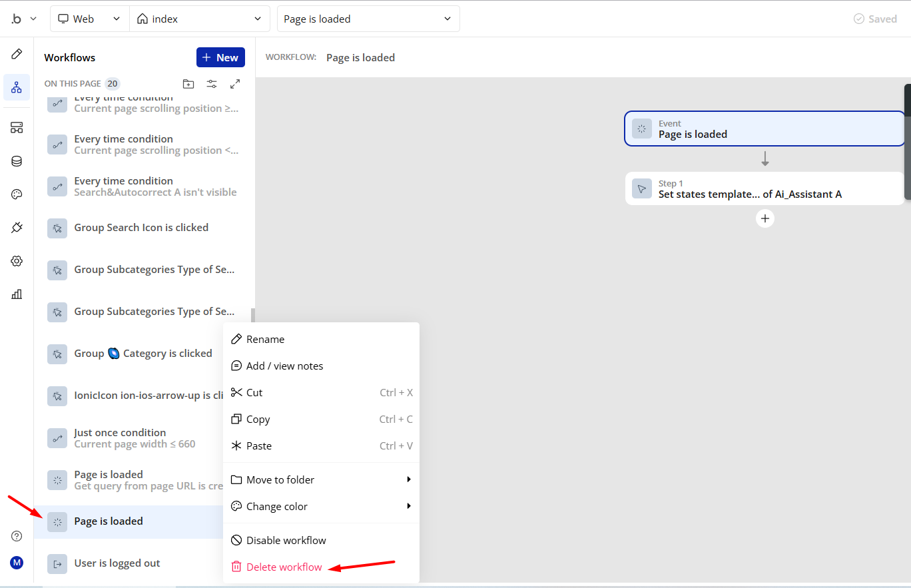Select the Group Search Icon is clicked workflow

(x=141, y=228)
